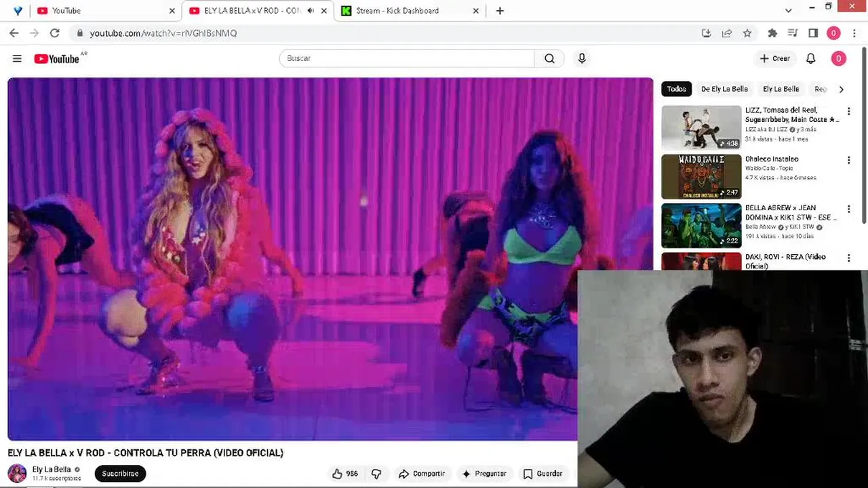Open BELLA ABREW x JEAN DOMINA thumbnail

(x=701, y=226)
